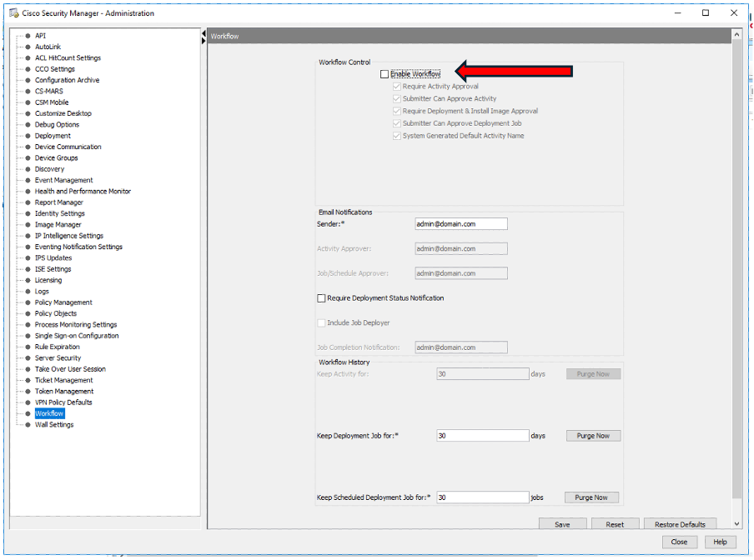
Task: Click the Job Completion Notification field
Action: [x=461, y=347]
